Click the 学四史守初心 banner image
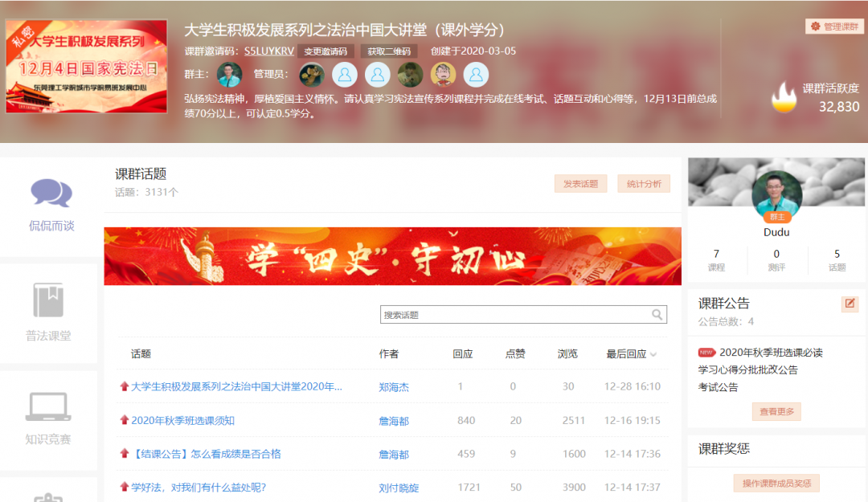The height and width of the screenshot is (502, 868). point(392,256)
